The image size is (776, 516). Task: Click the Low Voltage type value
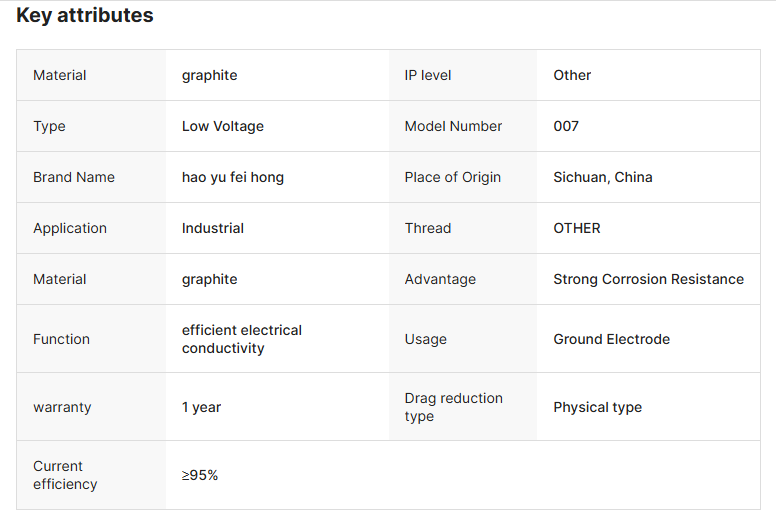(222, 126)
